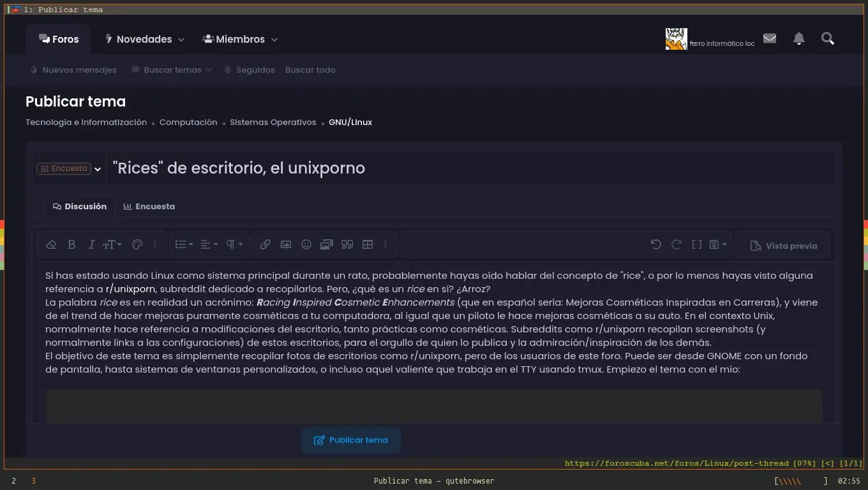
Task: Click Buscar todo link
Action: click(310, 70)
